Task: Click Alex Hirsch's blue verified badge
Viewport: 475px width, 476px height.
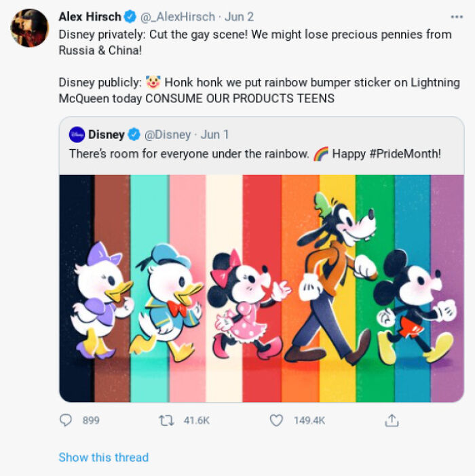Action: (x=130, y=16)
